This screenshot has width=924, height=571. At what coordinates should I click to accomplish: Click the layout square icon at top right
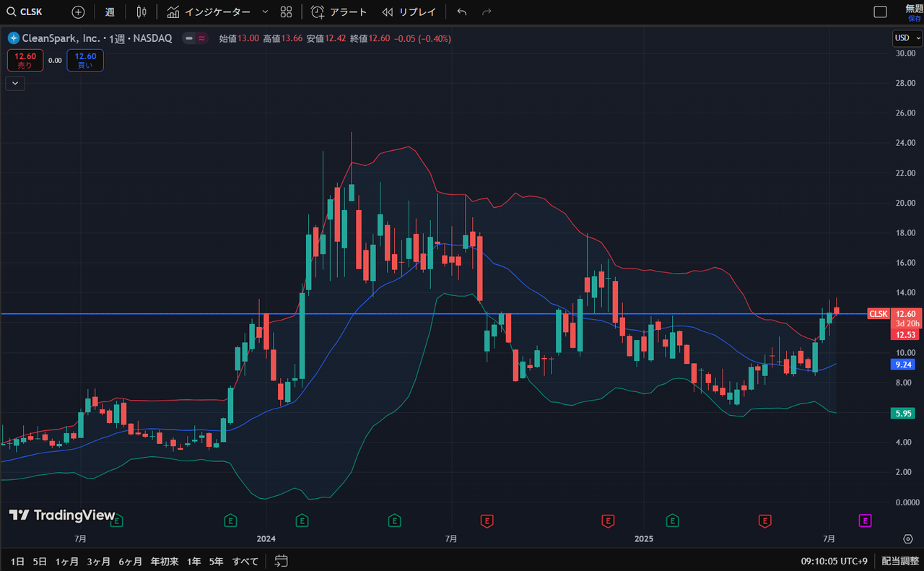click(880, 12)
